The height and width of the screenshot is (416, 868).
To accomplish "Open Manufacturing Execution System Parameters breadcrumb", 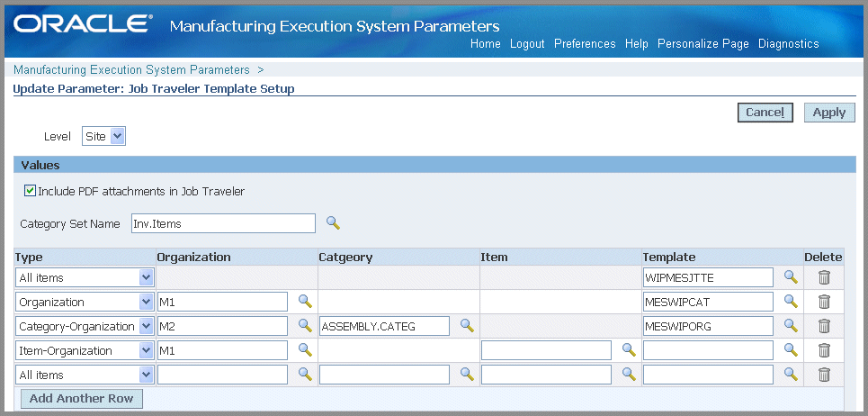I will point(131,70).
